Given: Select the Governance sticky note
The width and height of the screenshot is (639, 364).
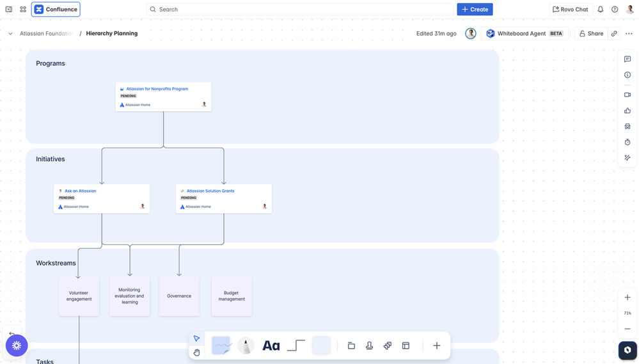Looking at the screenshot, I should [x=179, y=296].
